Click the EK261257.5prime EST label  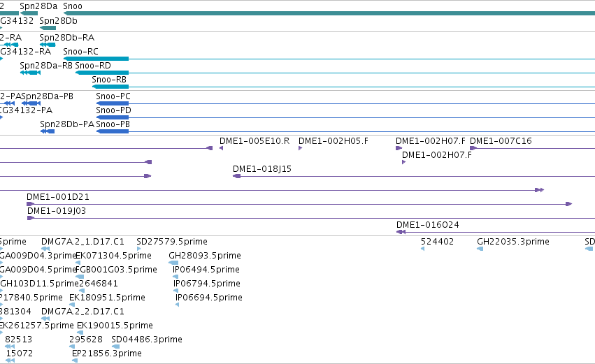(36, 326)
